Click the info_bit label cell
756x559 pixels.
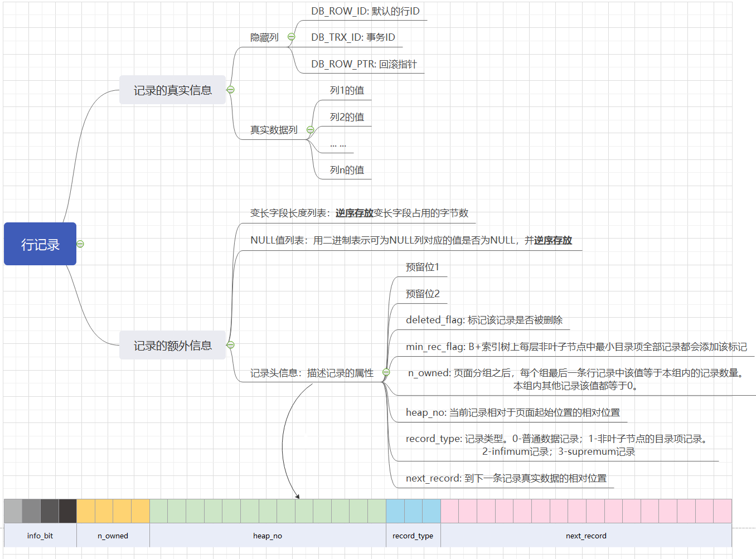click(40, 536)
